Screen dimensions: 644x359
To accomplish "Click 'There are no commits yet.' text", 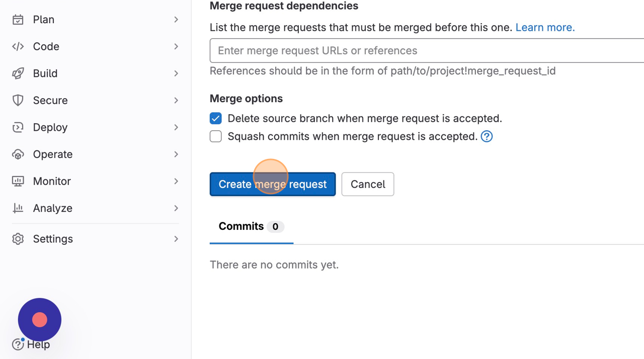I will tap(274, 265).
